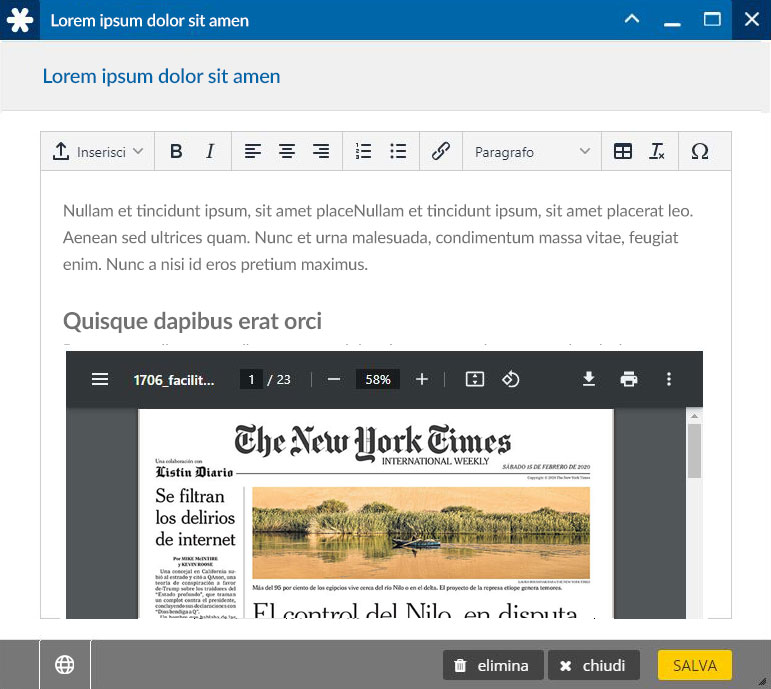Click the PDF zoom percentage field
The image size is (771, 689).
tap(378, 379)
